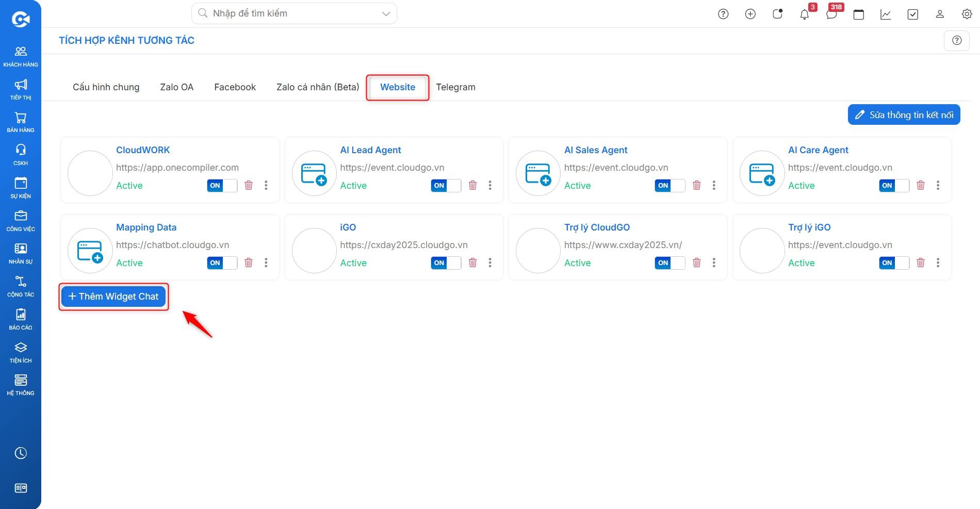
Task: Expand the search box dropdown chevron
Action: tap(386, 14)
